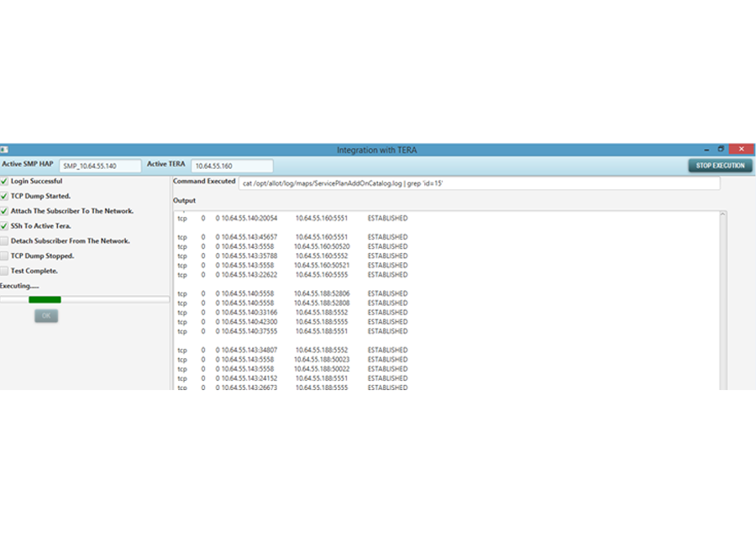Click into the Command Executed text box
Screen dimensions: 756x533
click(x=479, y=183)
